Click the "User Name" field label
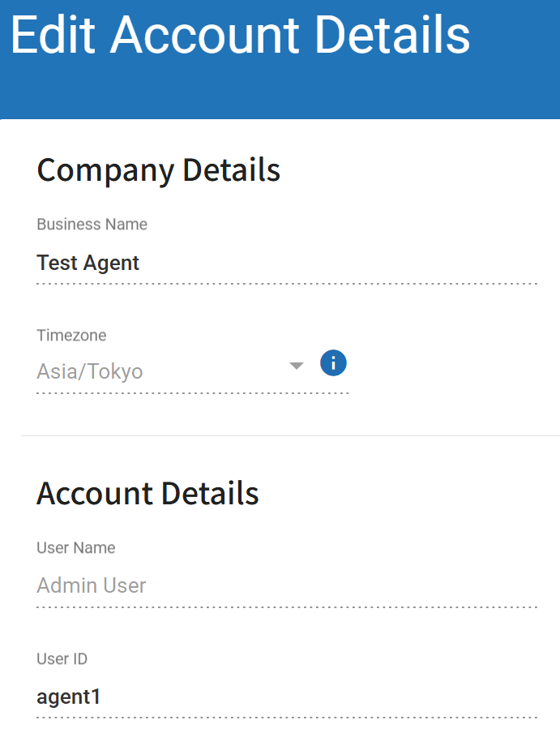 (76, 548)
